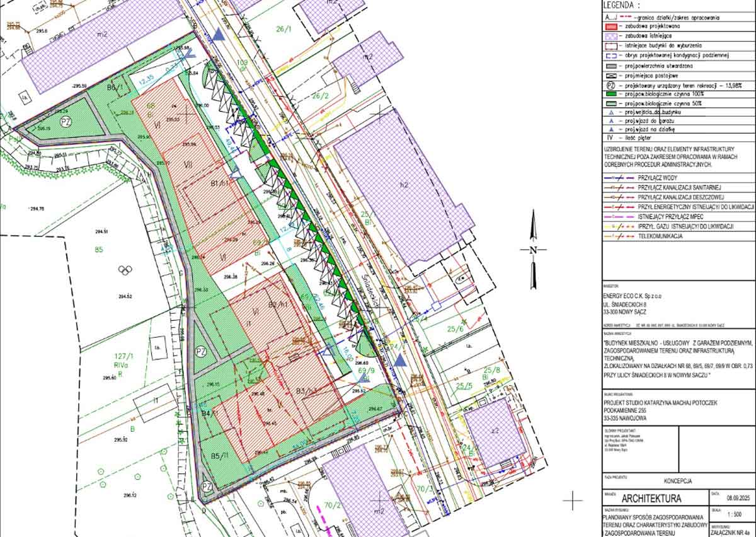Click the buildings-to-demolish legend symbol
The width and height of the screenshot is (756, 537).
610,46
